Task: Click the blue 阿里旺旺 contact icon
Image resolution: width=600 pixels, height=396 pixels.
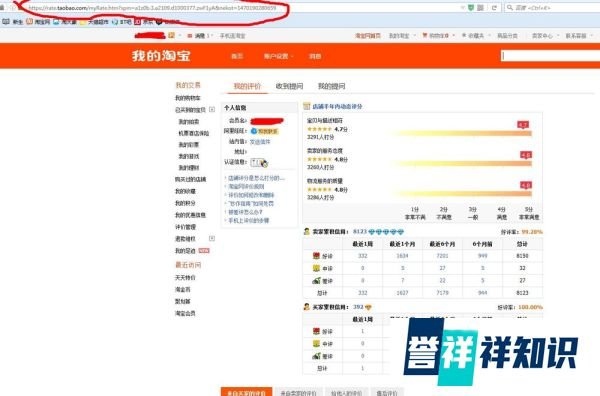Action: pos(264,131)
